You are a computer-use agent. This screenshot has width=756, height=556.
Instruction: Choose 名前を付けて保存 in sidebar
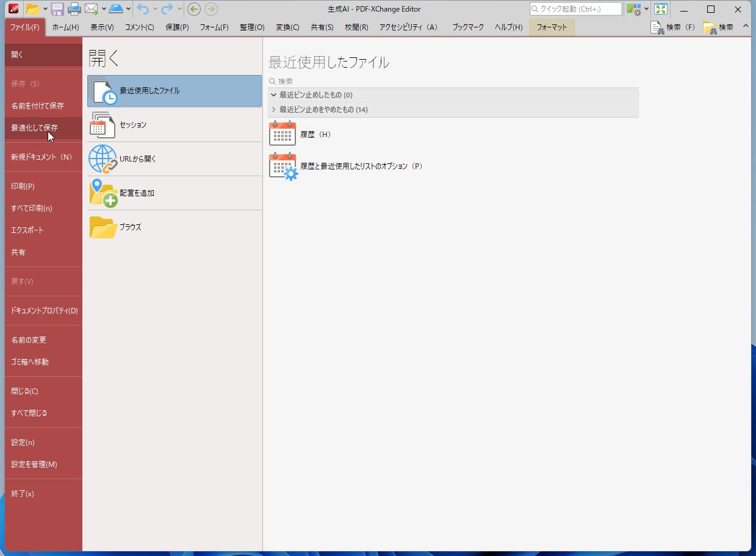pos(43,106)
